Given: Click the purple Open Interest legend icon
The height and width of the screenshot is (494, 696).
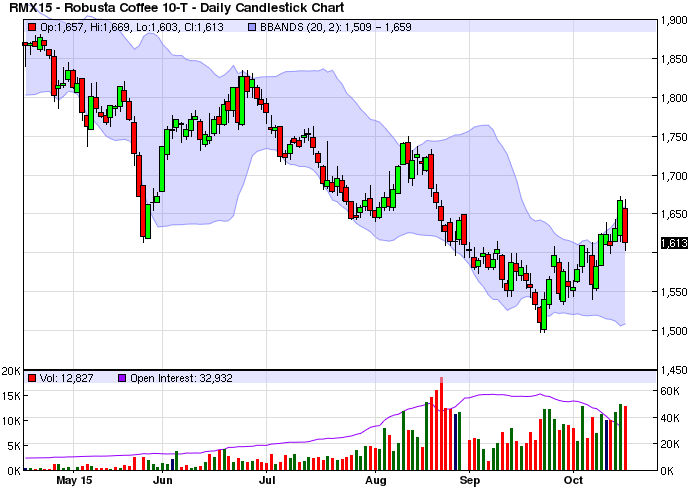Looking at the screenshot, I should (x=123, y=377).
